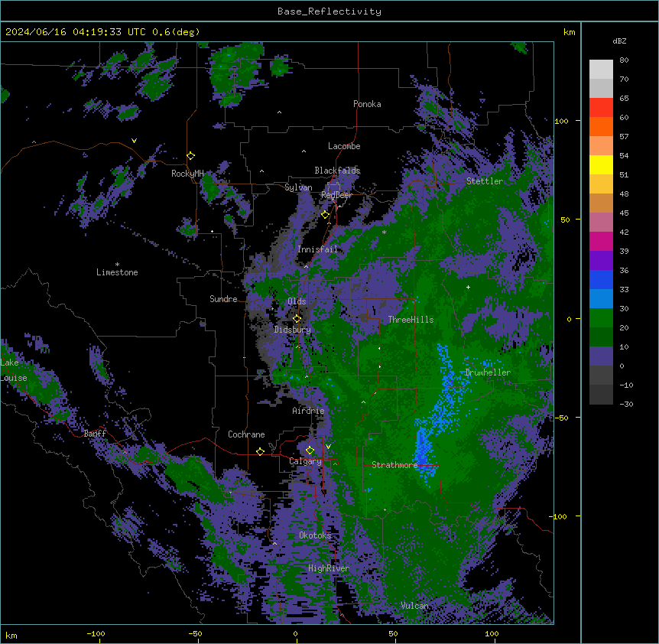
Task: Click the Airdrie city label
Action: point(309,411)
